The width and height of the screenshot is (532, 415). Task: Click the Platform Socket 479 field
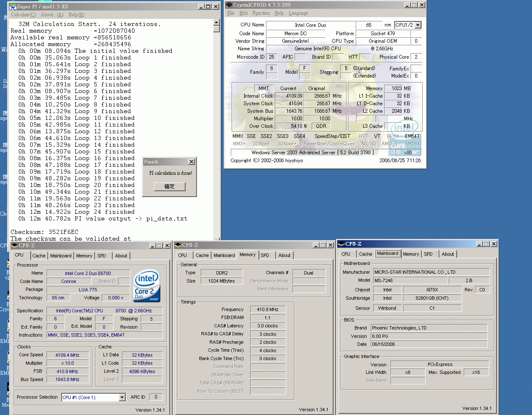coord(382,34)
